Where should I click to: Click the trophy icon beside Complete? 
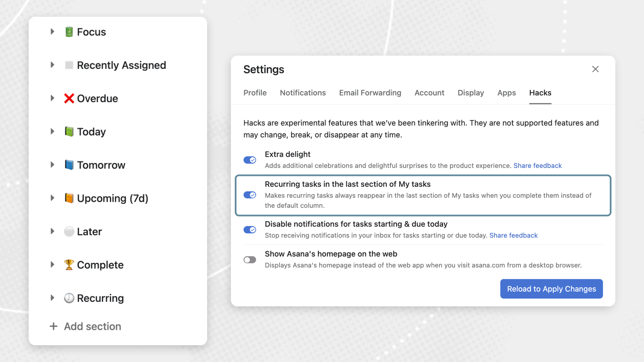[x=69, y=264]
